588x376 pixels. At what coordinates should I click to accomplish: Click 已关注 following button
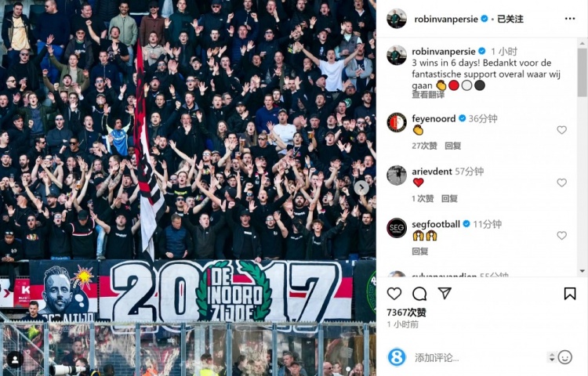[x=510, y=19]
